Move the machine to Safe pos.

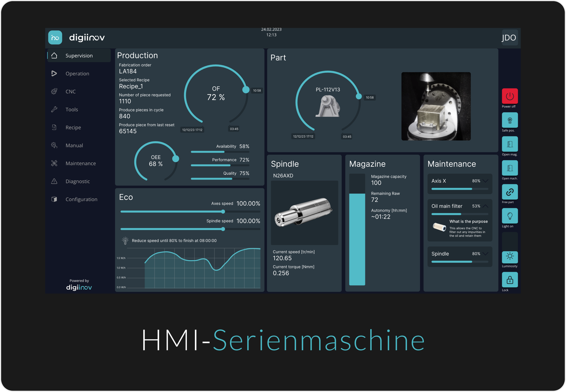[510, 120]
